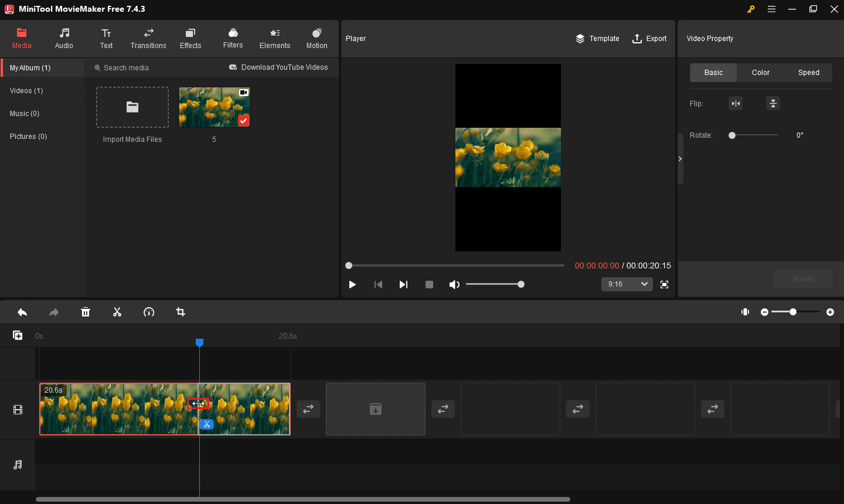Adjust the timeline zoom slider

tap(795, 312)
